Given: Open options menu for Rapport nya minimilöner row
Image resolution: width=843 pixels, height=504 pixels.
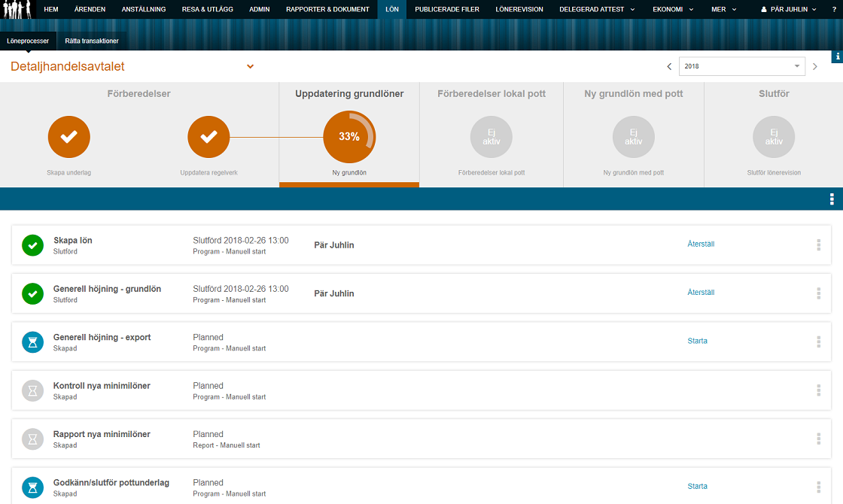Looking at the screenshot, I should (x=819, y=439).
